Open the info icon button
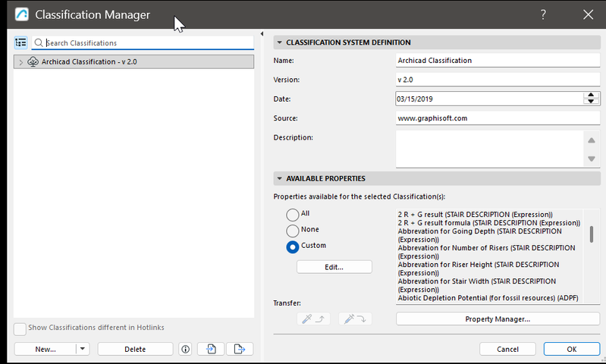 tap(186, 350)
